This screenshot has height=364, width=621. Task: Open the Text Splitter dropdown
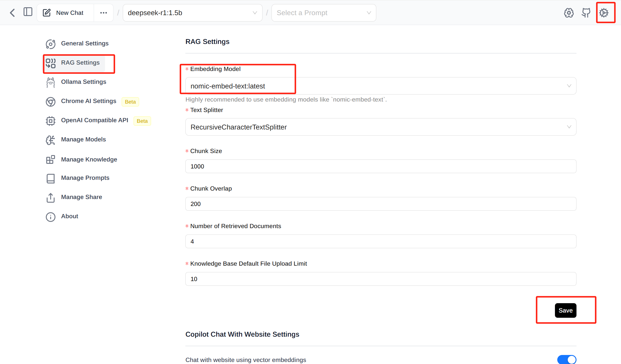click(380, 127)
